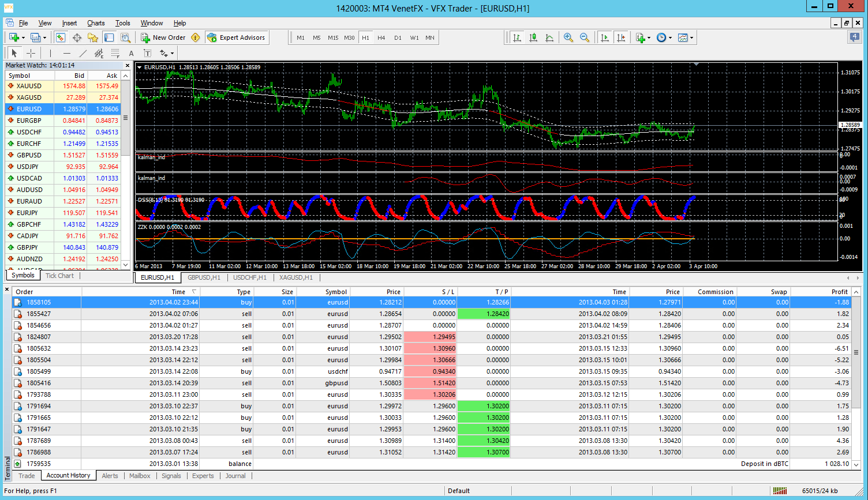868x500 pixels.
Task: Open the Charts menu
Action: (96, 23)
